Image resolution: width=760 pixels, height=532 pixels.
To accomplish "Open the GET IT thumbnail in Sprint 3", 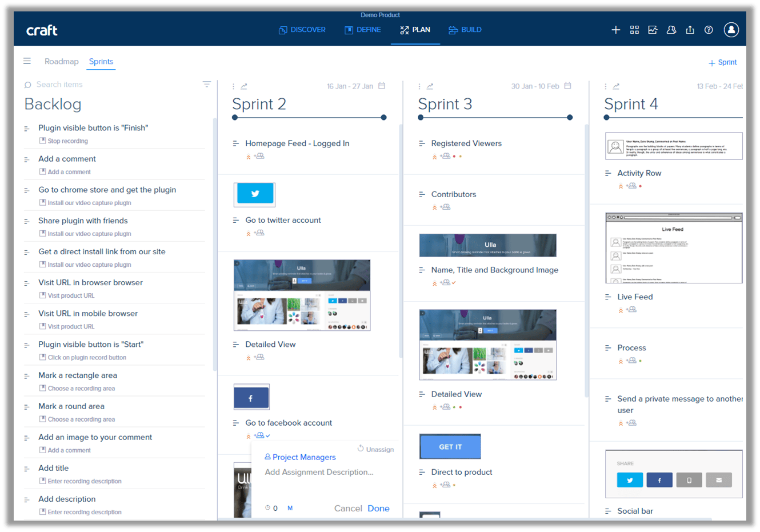I will (450, 446).
